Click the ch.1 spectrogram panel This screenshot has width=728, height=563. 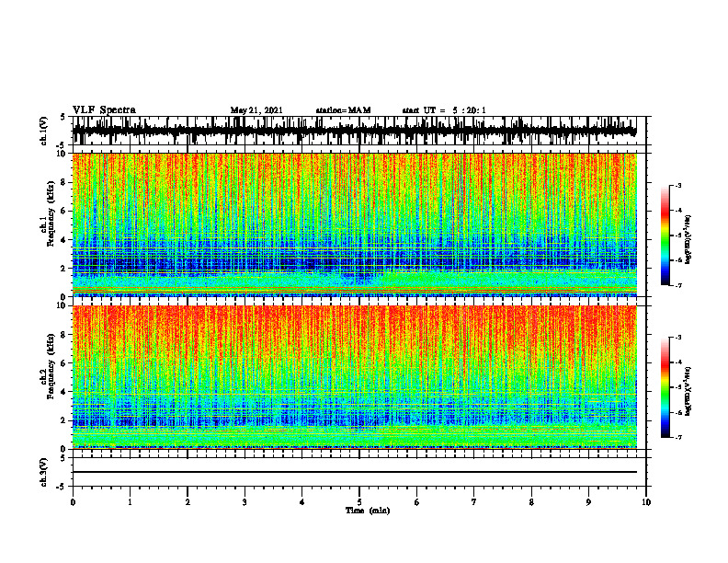(x=354, y=224)
